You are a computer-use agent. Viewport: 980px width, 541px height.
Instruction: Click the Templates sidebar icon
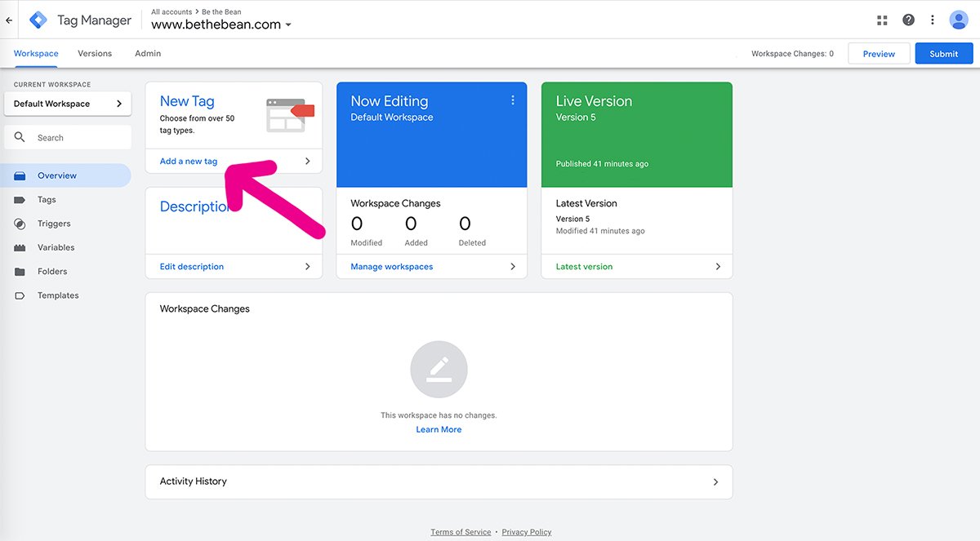click(x=20, y=295)
